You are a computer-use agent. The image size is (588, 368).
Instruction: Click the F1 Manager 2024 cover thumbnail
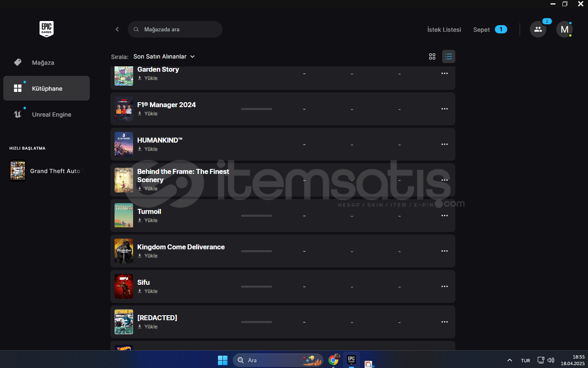point(124,109)
